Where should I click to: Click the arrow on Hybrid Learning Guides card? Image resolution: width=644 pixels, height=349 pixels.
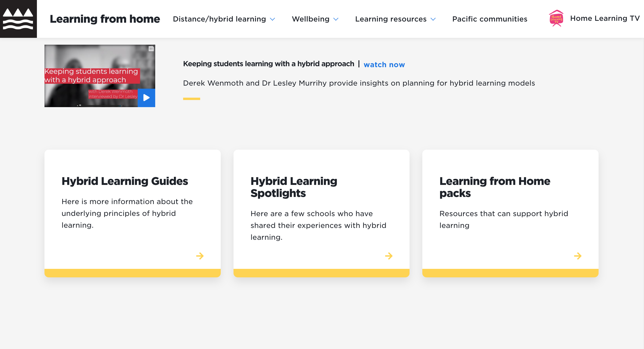click(x=200, y=256)
